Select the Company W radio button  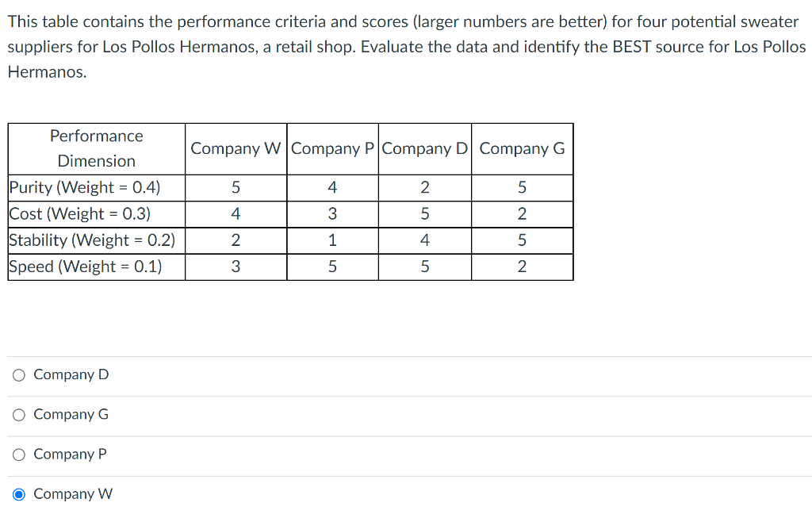coord(18,493)
